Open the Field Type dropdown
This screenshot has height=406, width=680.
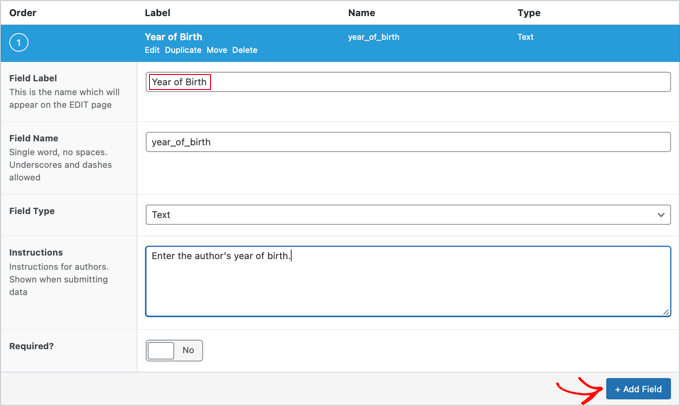407,215
